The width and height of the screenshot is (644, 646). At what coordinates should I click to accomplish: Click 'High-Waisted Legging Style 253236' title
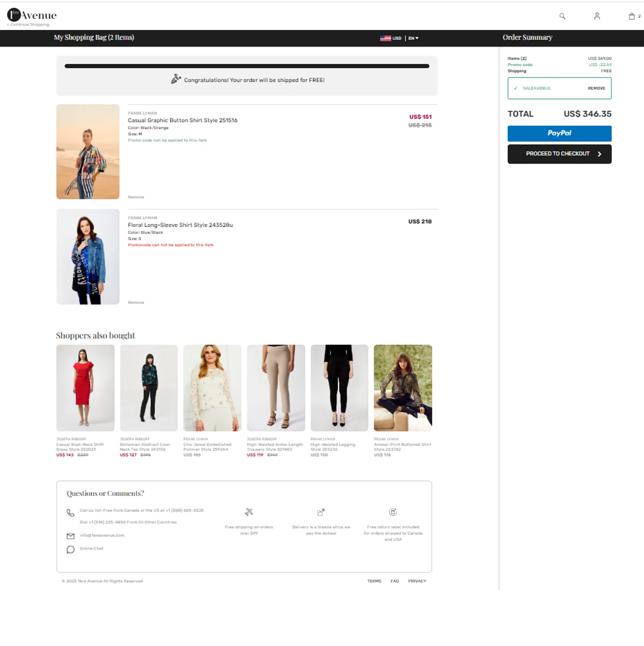coord(333,447)
